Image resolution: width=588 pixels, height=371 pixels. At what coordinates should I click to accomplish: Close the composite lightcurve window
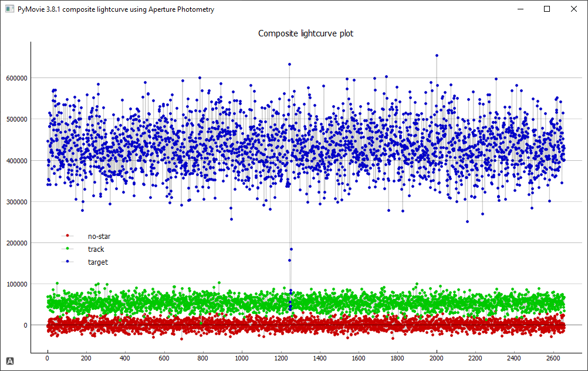(573, 9)
